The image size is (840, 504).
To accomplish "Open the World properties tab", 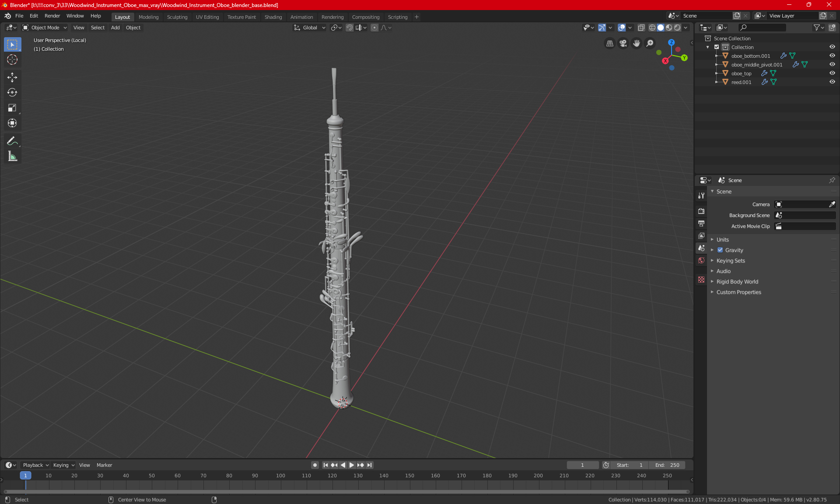I will click(x=701, y=260).
